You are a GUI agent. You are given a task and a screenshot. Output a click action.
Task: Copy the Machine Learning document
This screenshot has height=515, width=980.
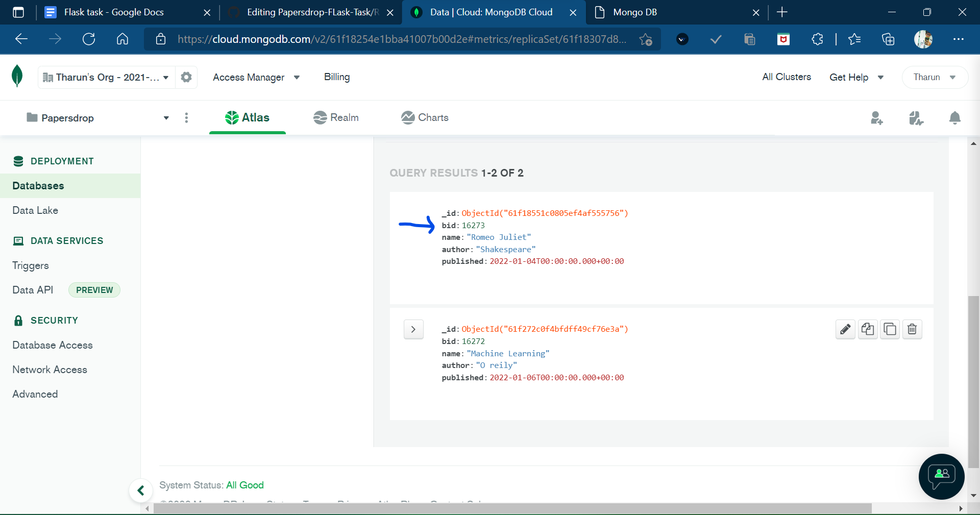tap(890, 329)
